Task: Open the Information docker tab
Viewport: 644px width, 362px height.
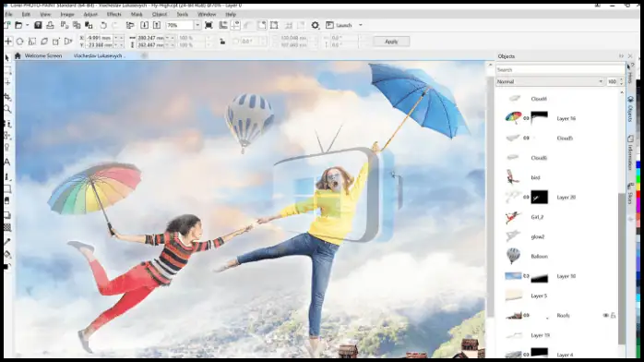Action: (x=630, y=153)
